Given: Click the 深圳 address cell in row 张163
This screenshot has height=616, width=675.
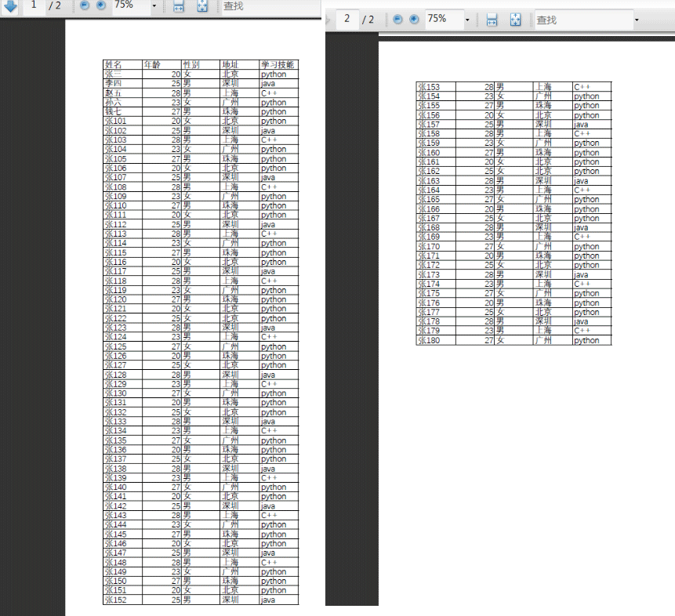Looking at the screenshot, I should click(553, 181).
